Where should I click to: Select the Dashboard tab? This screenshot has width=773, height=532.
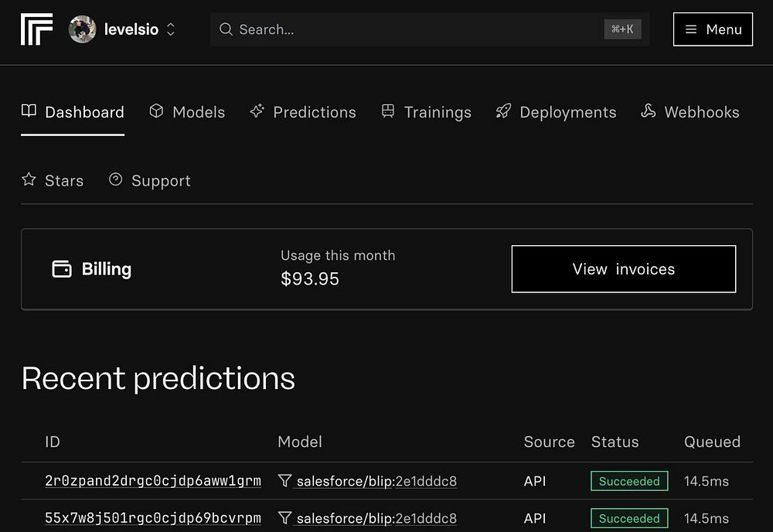point(83,112)
